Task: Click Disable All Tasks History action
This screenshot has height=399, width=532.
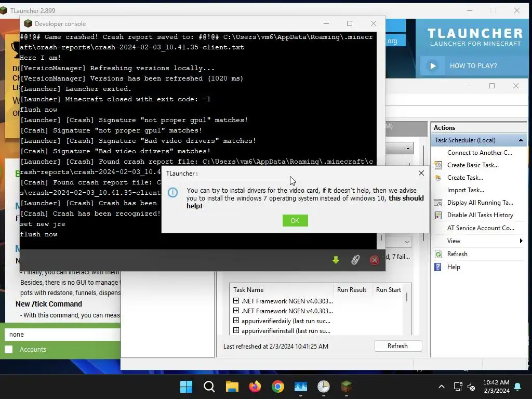Action: 480,215
